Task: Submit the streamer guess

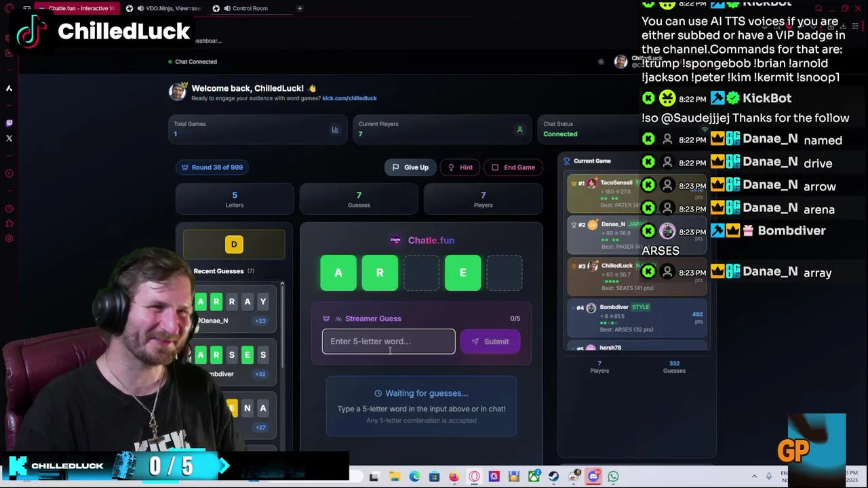Action: (x=490, y=342)
